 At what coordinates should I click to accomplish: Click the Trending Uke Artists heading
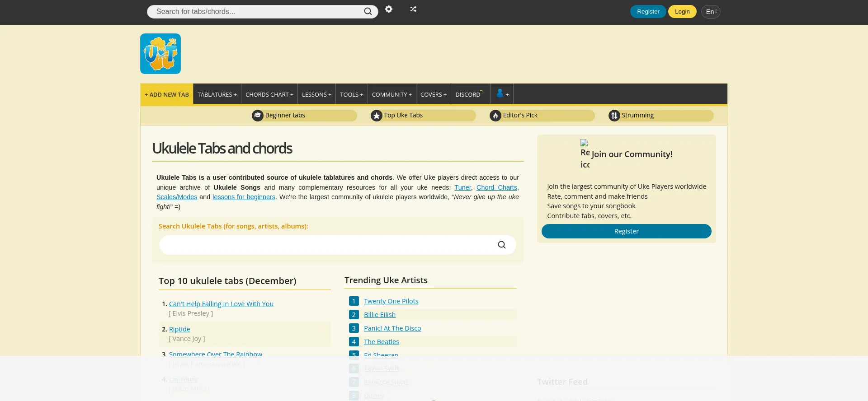[386, 280]
